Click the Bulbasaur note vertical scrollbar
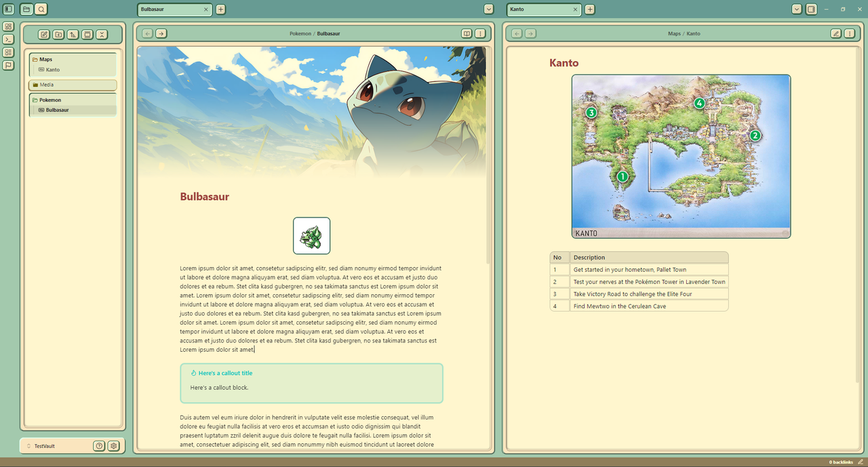 pos(488,156)
